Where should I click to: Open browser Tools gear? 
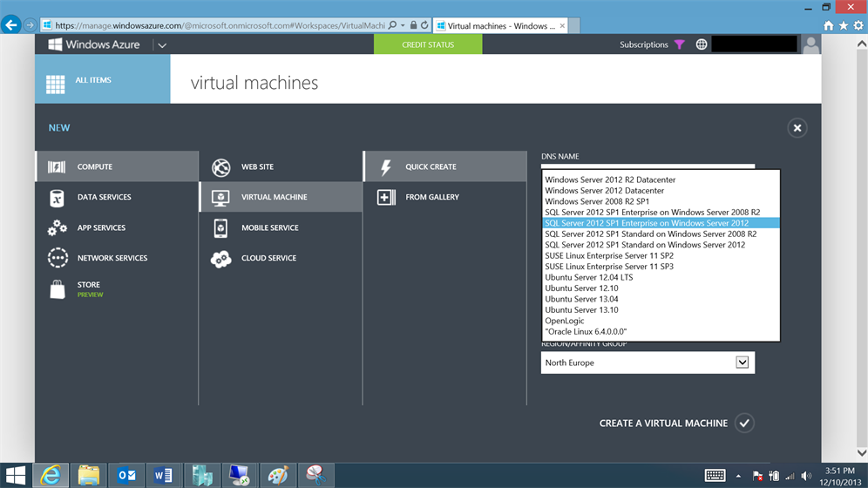(x=858, y=25)
